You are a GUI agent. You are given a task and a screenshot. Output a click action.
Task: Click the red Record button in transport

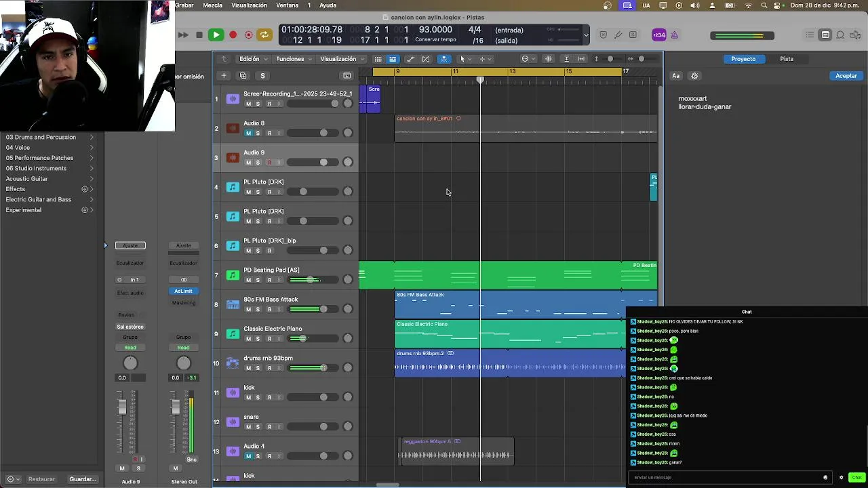(233, 35)
